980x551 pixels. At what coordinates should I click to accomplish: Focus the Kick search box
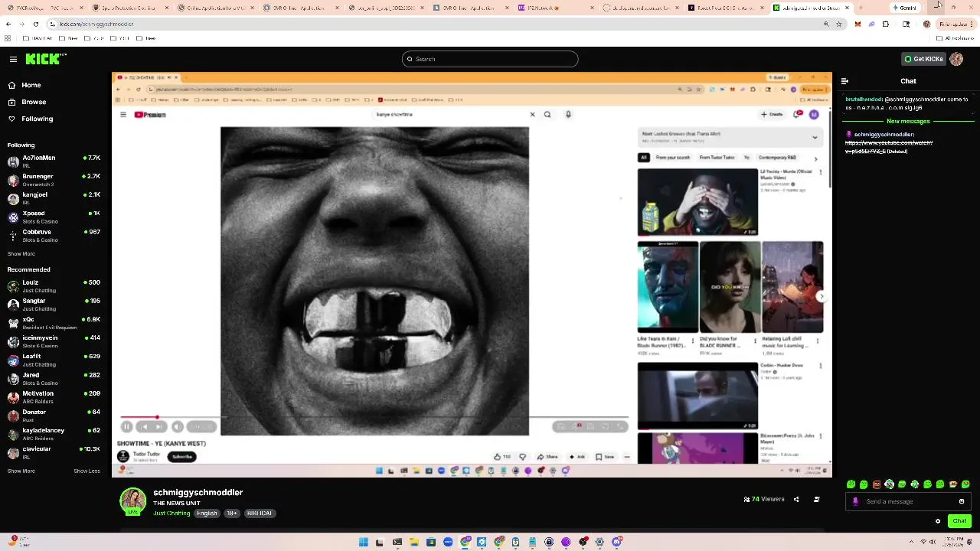click(x=490, y=59)
